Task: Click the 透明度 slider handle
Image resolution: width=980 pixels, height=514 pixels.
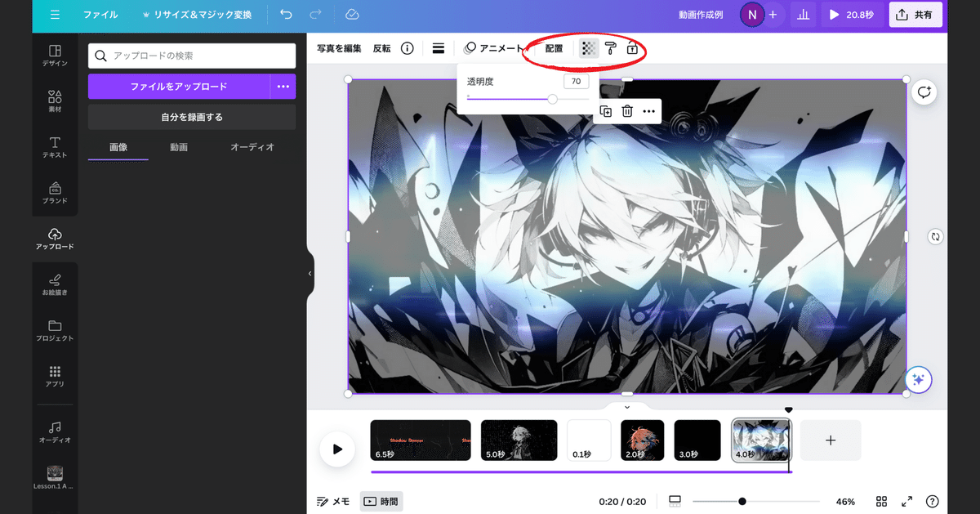Action: [x=553, y=99]
